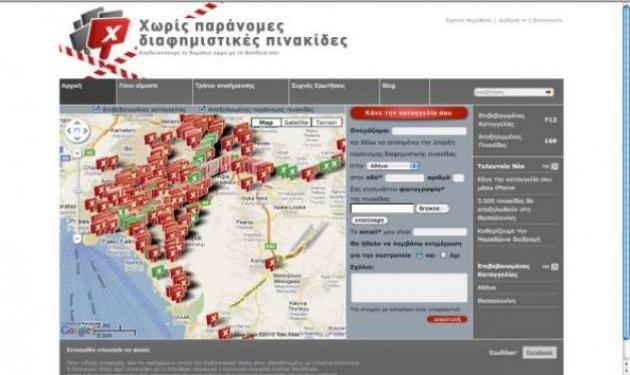Switch map to Terrain view
Image resolution: width=630 pixels, height=375 pixels.
tap(327, 122)
